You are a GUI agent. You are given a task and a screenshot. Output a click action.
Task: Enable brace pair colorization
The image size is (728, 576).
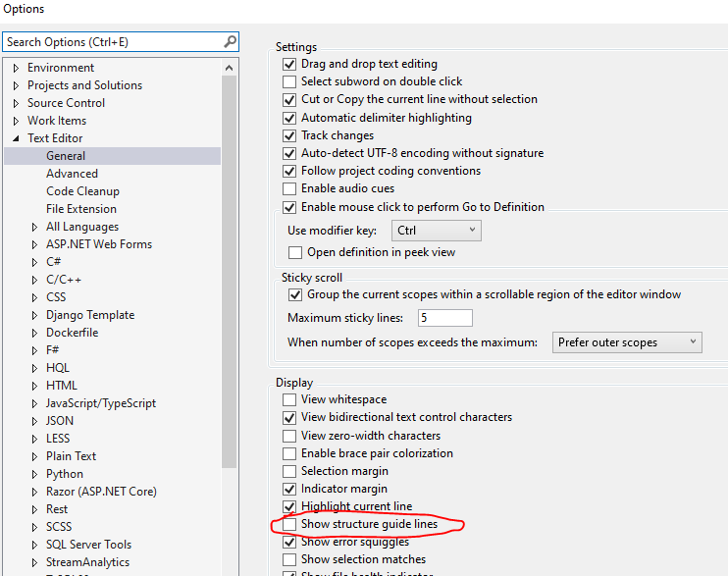pyautogui.click(x=289, y=453)
